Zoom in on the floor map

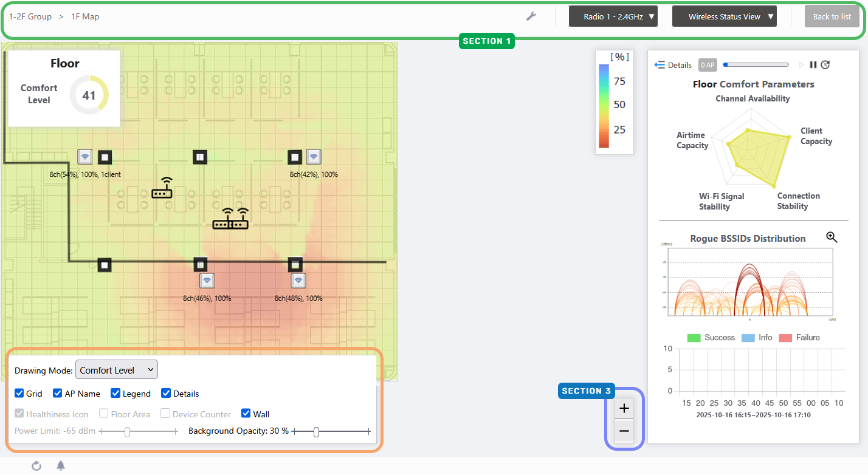624,408
